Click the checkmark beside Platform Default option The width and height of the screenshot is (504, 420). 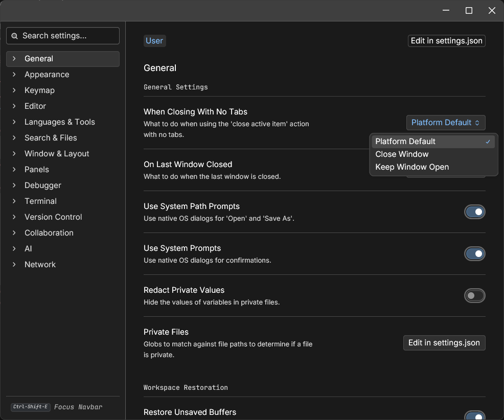tap(488, 142)
